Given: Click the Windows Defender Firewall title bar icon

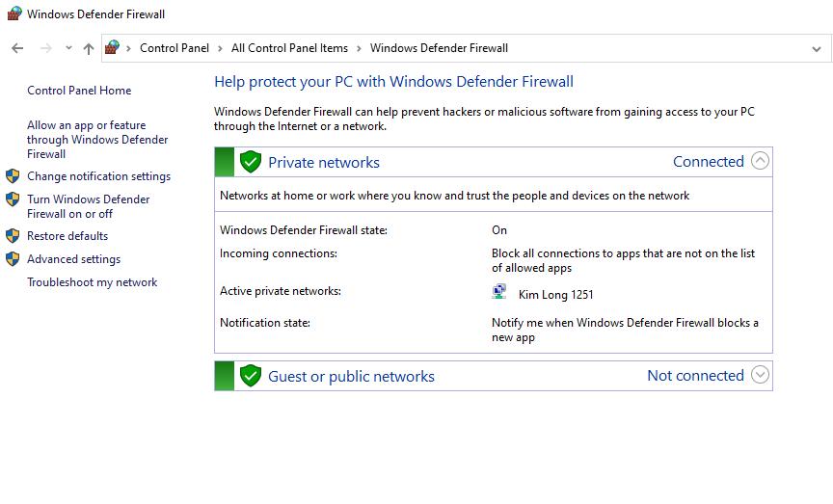Looking at the screenshot, I should point(14,13).
